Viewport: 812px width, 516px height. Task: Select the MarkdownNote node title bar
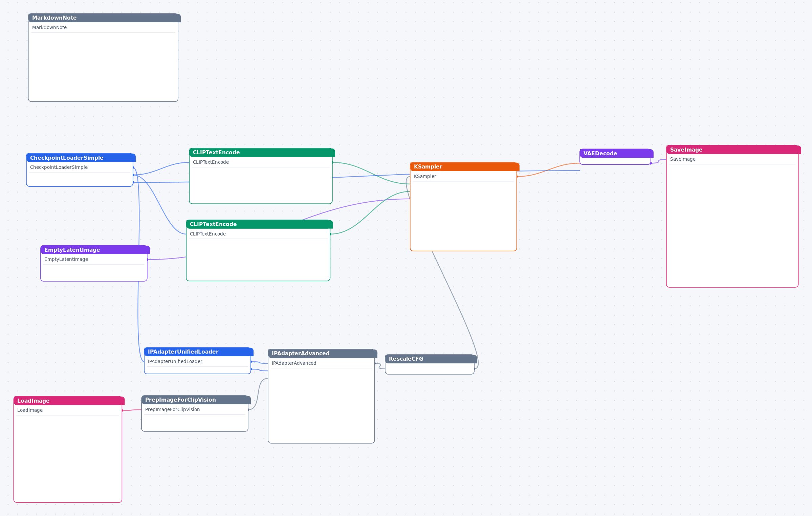tap(104, 18)
